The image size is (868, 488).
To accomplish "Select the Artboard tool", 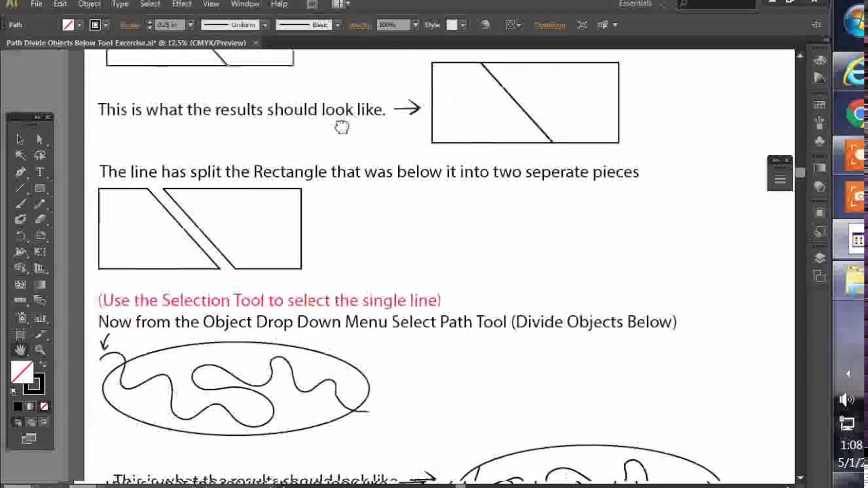I will (x=20, y=333).
